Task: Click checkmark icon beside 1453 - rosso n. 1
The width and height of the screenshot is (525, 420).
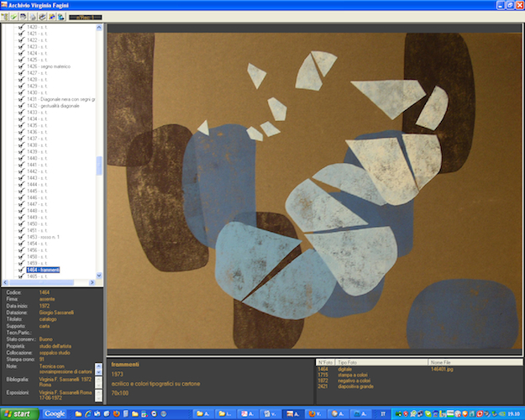Action: (22, 237)
